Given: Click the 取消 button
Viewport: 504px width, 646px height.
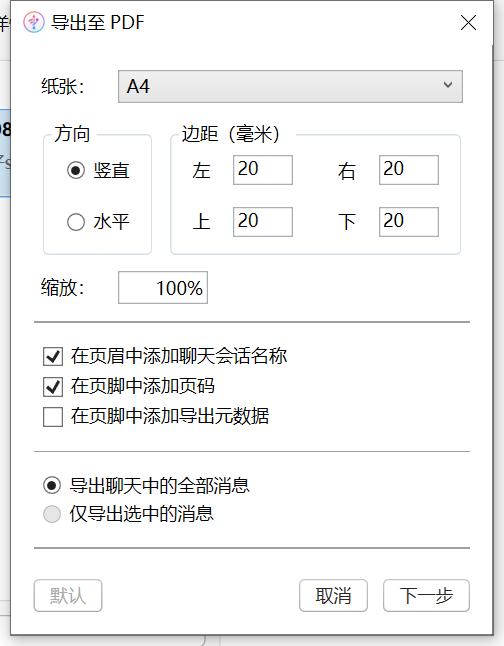Looking at the screenshot, I should tap(333, 595).
